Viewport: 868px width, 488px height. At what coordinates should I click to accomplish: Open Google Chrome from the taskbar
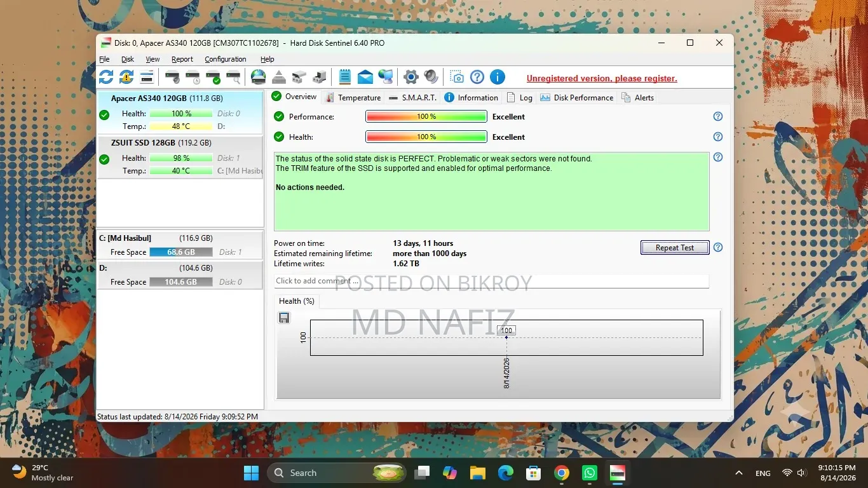[x=561, y=473]
